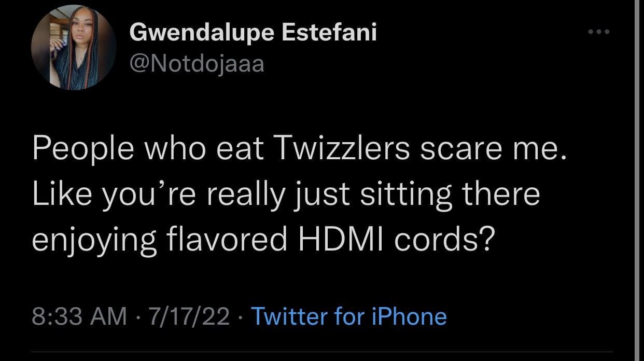644x361 pixels.
Task: Open the Gwendalupe Estefani display name
Action: [253, 33]
